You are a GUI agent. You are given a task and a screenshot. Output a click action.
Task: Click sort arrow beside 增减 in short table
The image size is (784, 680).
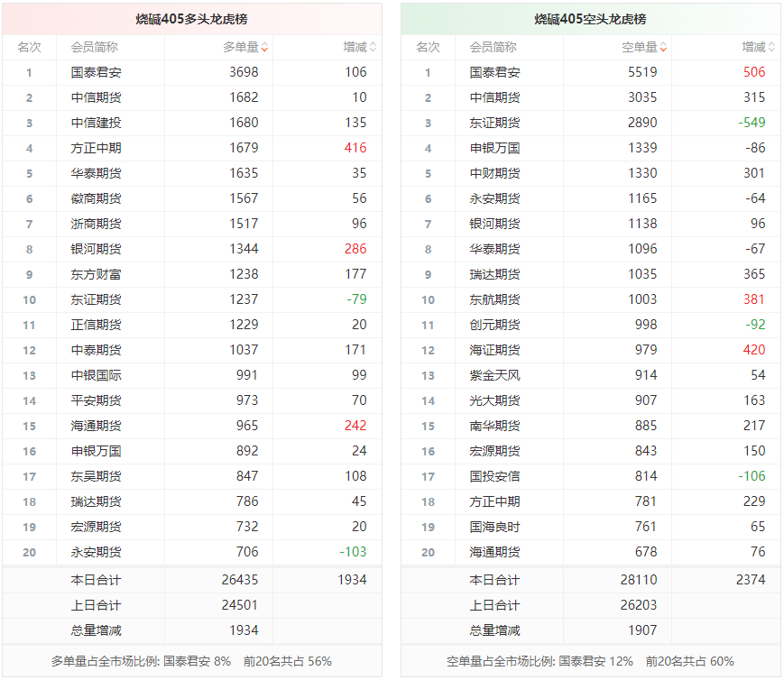[x=771, y=48]
